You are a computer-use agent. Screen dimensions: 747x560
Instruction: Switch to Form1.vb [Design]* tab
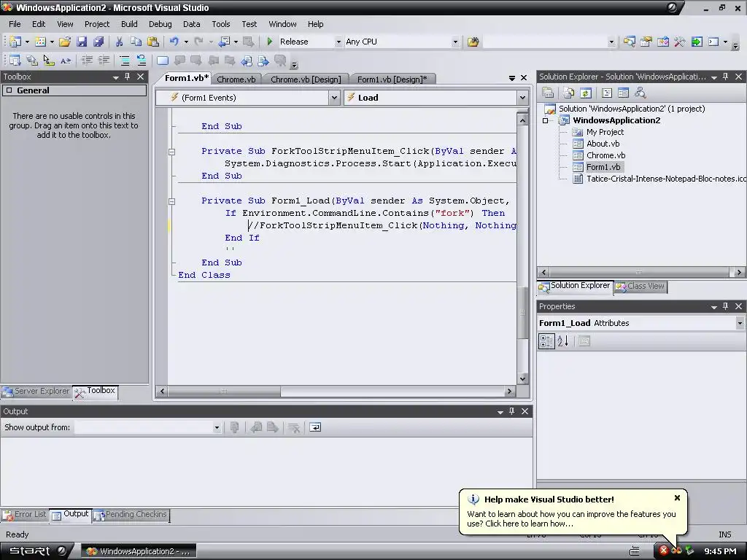[392, 79]
